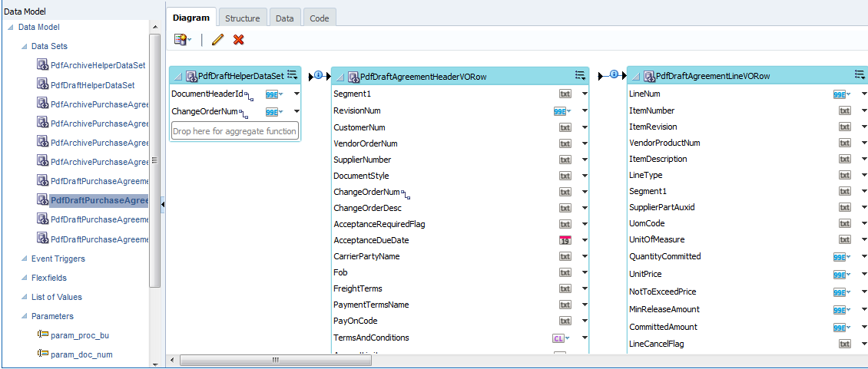This screenshot has width=868, height=369.
Task: Click the AcceptanceRequiredFlag field name
Action: tap(379, 224)
